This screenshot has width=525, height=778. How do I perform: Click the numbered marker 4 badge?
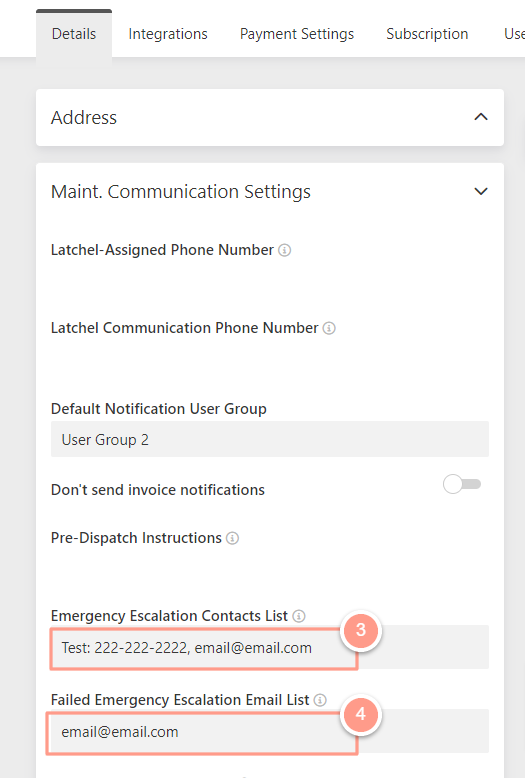point(361,714)
